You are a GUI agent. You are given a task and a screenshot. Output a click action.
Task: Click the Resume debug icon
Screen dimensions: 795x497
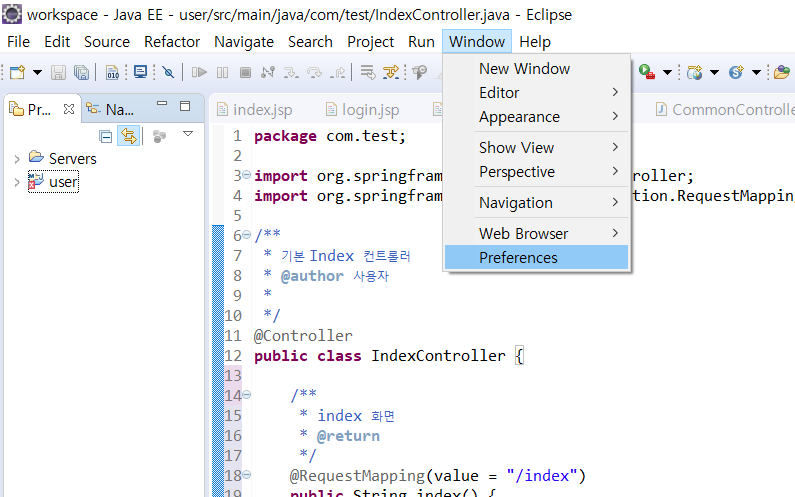[x=199, y=73]
